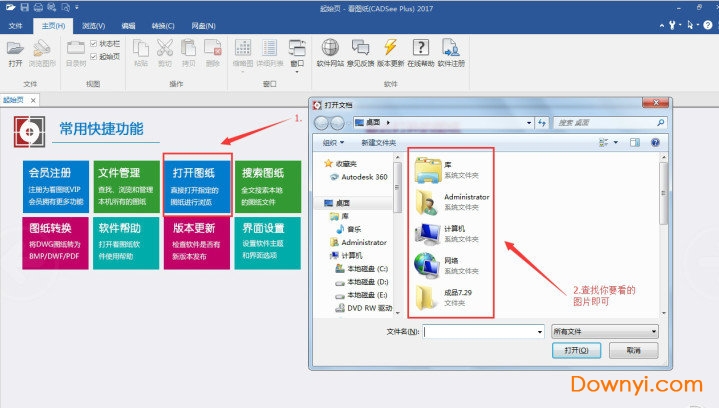The image size is (719, 408).
Task: Close the 起始页 document tab
Action: tap(33, 100)
